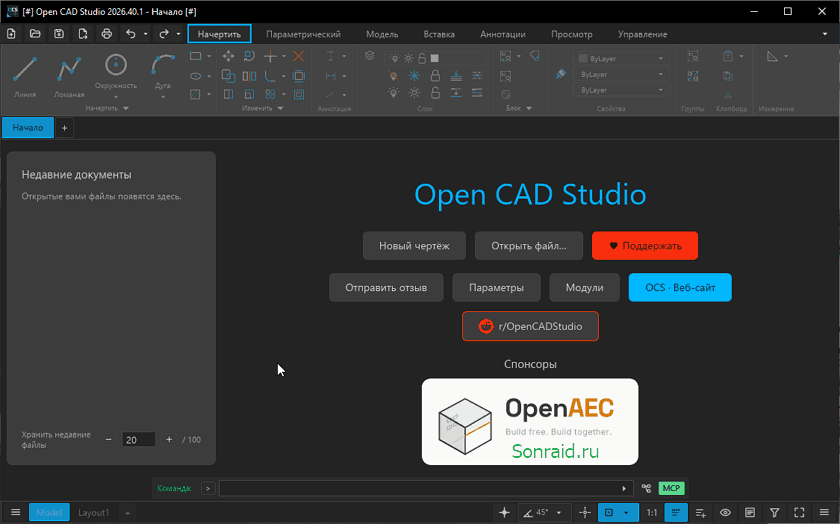
Task: Open the Параметрический ribbon tab
Action: [303, 34]
